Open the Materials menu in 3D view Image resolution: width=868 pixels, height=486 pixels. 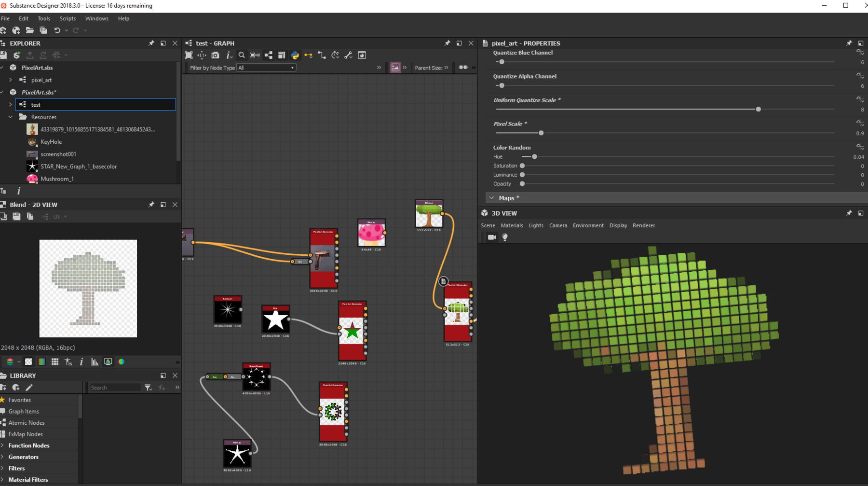[x=512, y=225]
